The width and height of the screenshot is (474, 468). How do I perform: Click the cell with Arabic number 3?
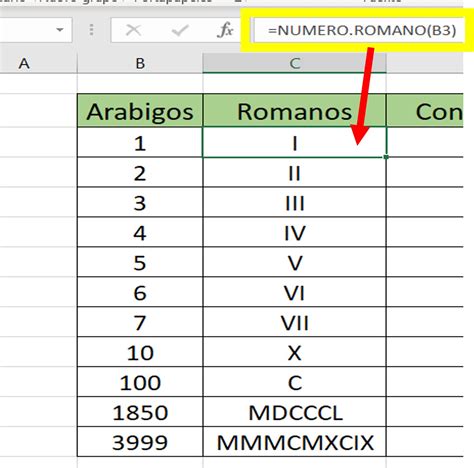pos(140,202)
